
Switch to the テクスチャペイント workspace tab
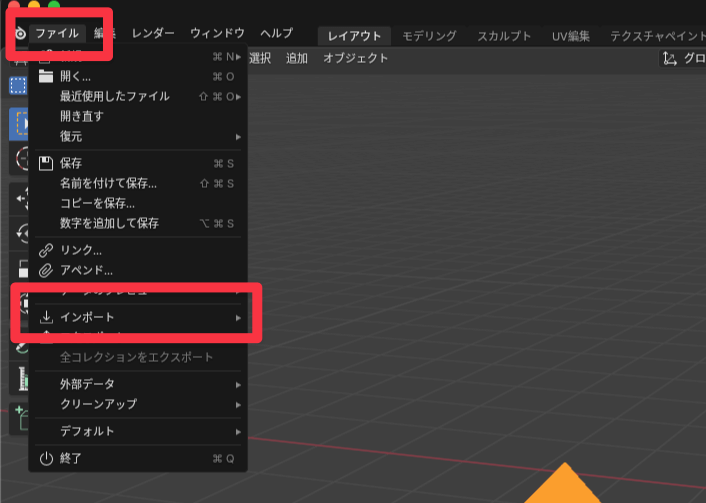tap(657, 36)
